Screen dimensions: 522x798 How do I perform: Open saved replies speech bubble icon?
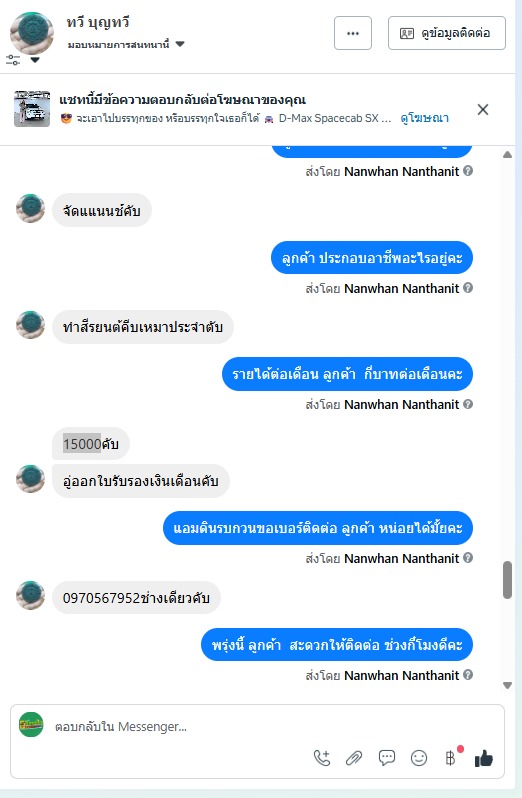pos(387,758)
